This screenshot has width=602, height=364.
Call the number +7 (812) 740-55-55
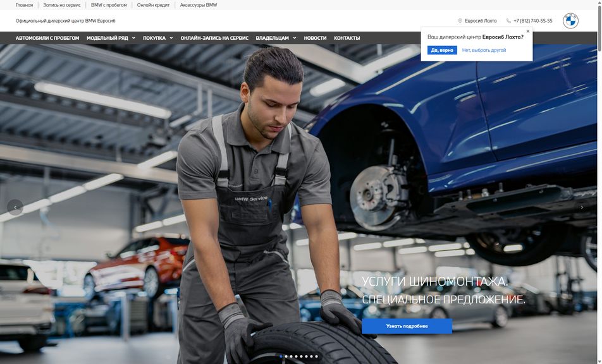(533, 21)
